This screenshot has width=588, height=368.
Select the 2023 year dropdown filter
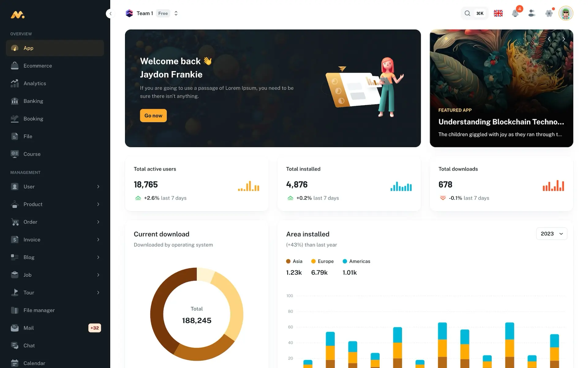pos(551,233)
